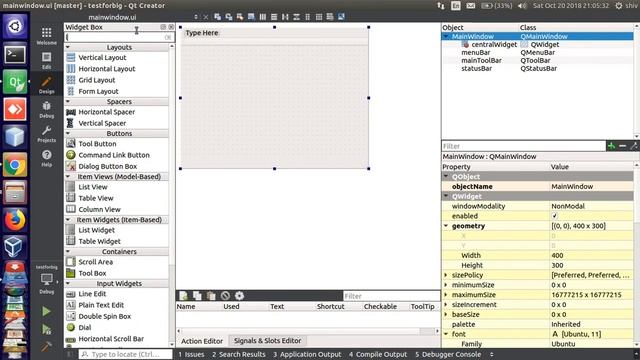Image resolution: width=640 pixels, height=360 pixels.
Task: Collapse the Layouts category in Widget Box
Action: point(68,47)
